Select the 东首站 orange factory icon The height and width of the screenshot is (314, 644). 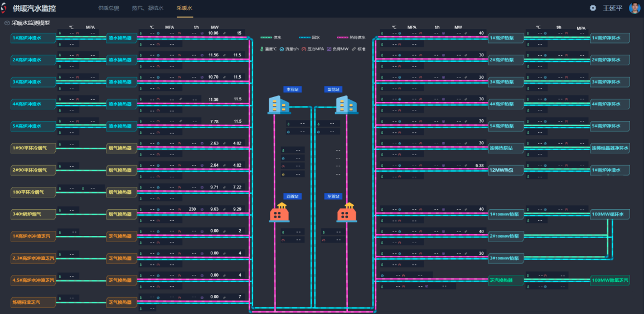(x=346, y=212)
